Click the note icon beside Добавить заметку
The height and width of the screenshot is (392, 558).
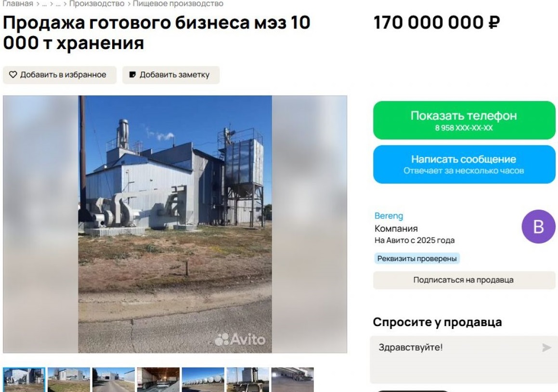[x=132, y=75]
